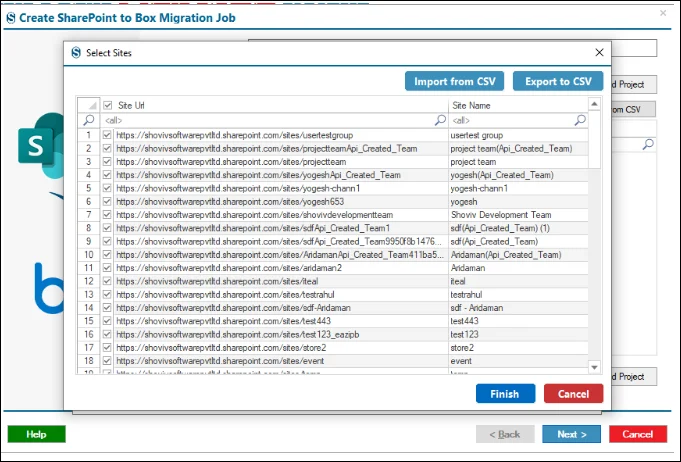Click scrollbar down arrow in sites list
Image resolution: width=681 pixels, height=462 pixels.
[x=594, y=367]
